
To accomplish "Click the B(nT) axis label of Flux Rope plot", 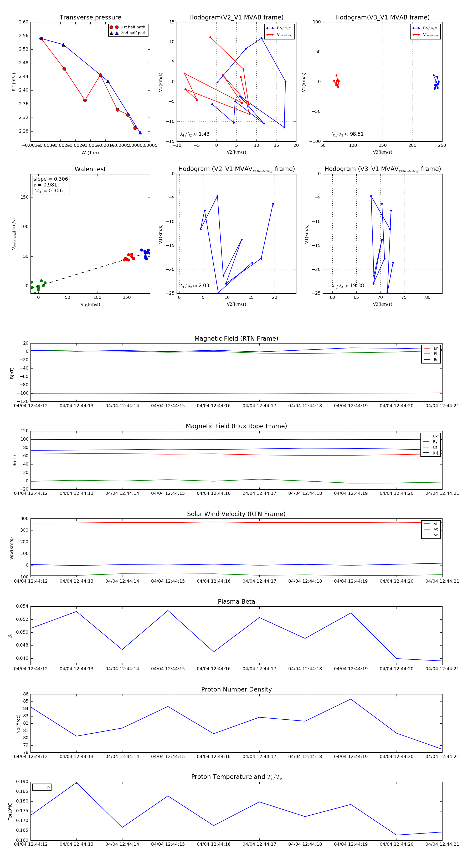I will coord(14,461).
